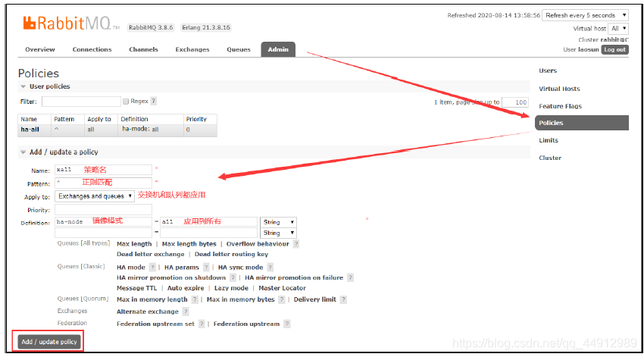Open help icon for HA mode
Viewport: 644px width, 357px height.
[x=152, y=267]
